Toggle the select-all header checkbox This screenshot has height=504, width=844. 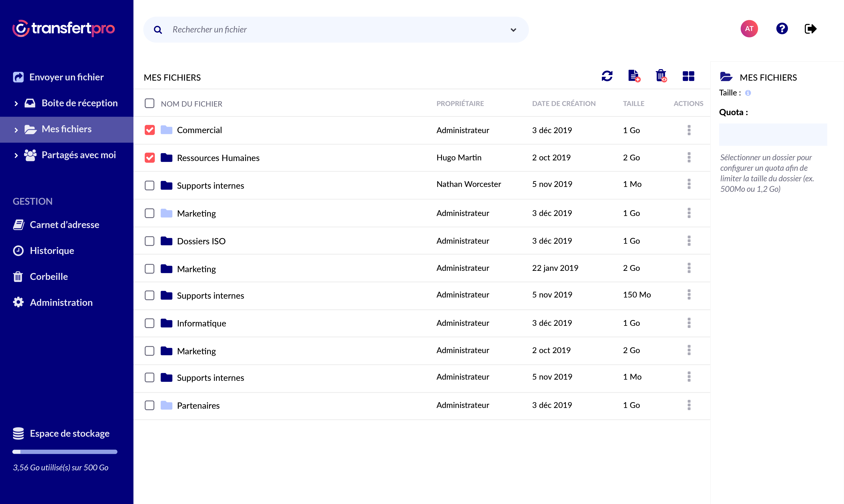pyautogui.click(x=149, y=103)
